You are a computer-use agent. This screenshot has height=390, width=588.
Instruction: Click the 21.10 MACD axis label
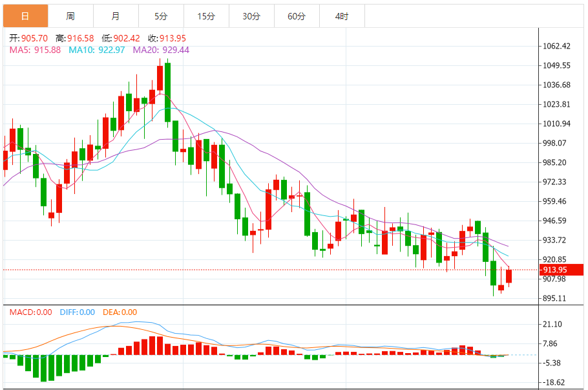coord(552,324)
